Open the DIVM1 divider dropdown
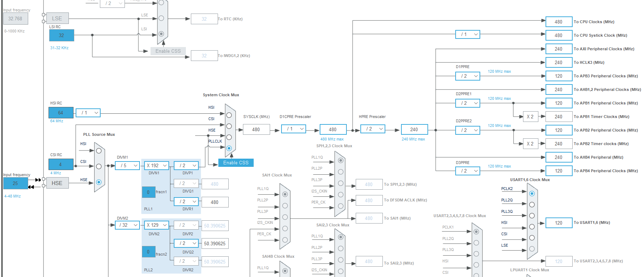Screen dimensions: 644x277 pos(127,166)
